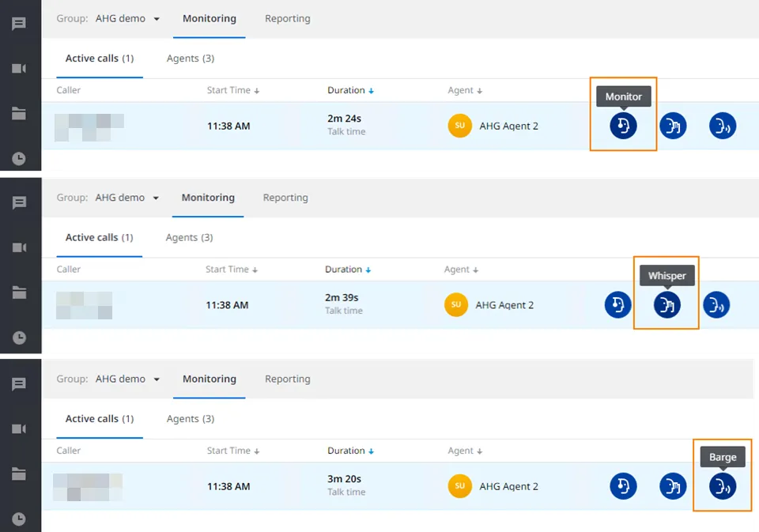Sort by Agent column in top panel
Screen dimensions: 759x532
tap(465, 90)
